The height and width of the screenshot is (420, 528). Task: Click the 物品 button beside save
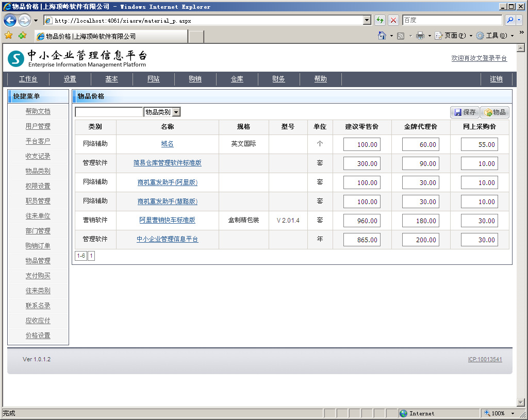pos(494,112)
